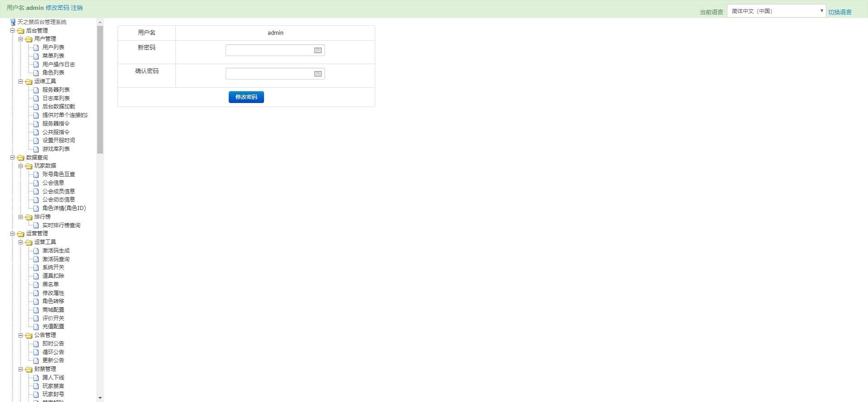
Task: Open 修改属性 tree item
Action: click(53, 293)
